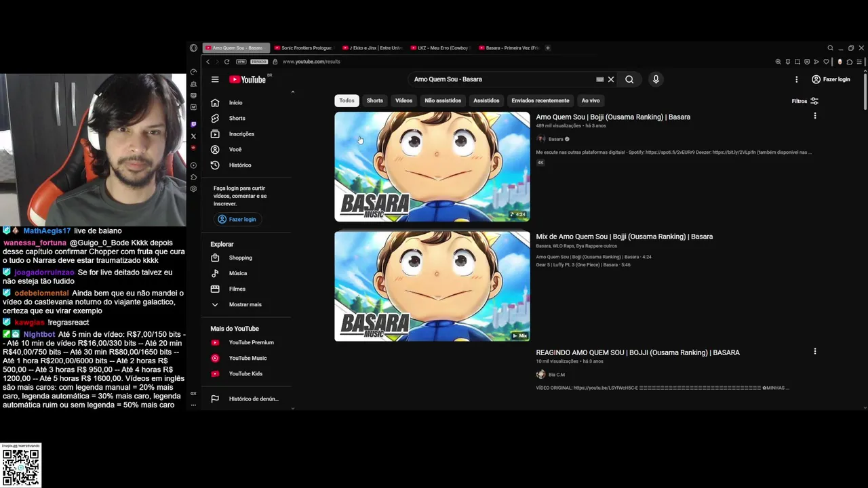This screenshot has width=868, height=488.
Task: Click the Opera GX logo menu
Action: (x=193, y=48)
